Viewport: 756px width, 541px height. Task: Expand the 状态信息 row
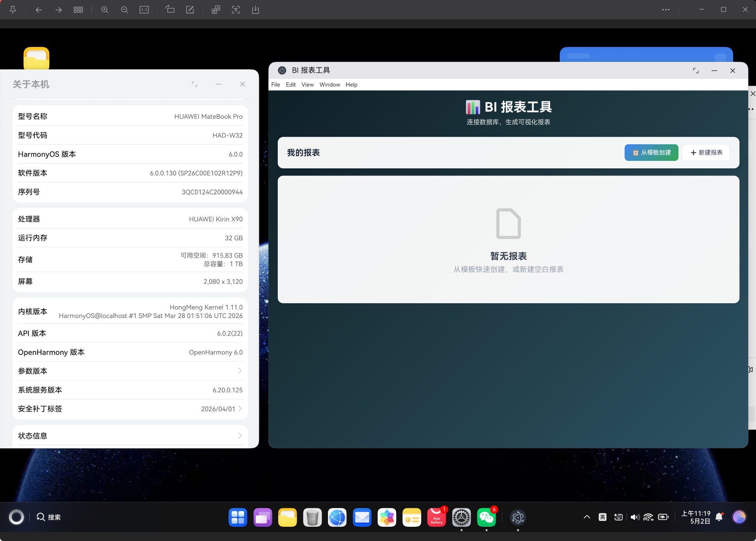point(130,436)
